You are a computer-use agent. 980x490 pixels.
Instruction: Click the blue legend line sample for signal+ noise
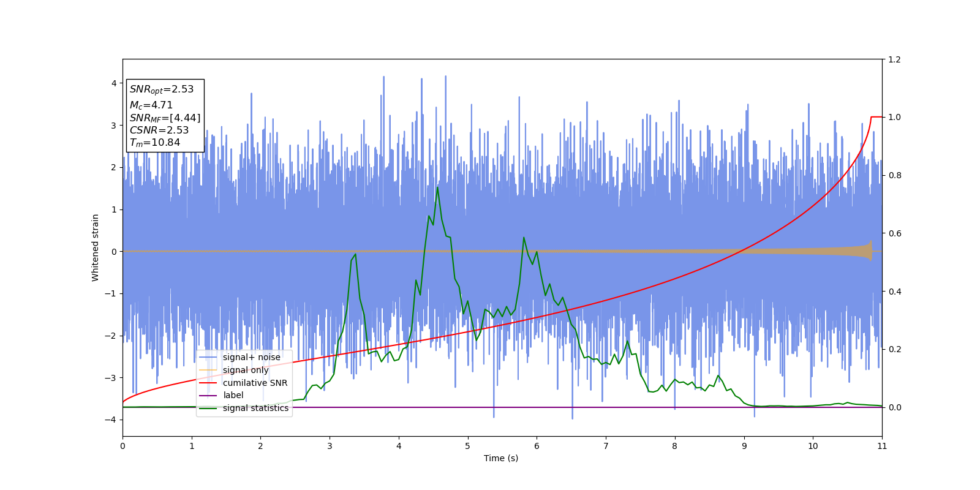208,357
